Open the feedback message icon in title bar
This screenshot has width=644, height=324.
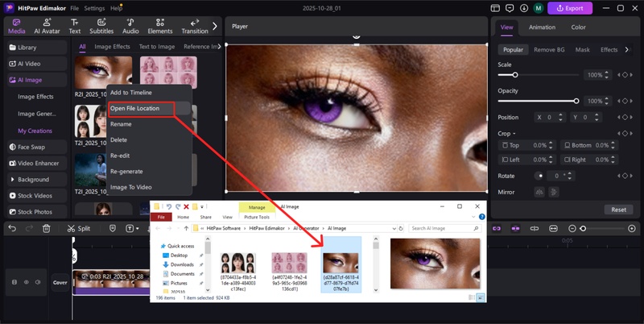510,8
